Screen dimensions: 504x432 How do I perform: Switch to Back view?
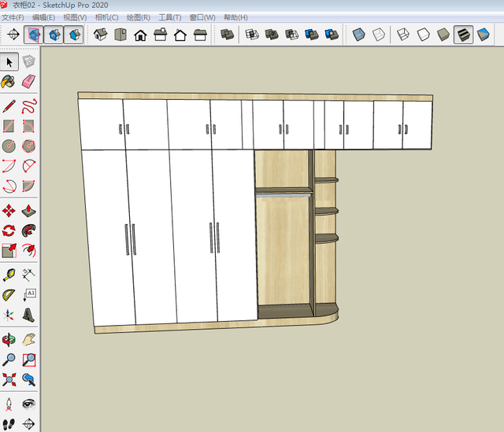pyautogui.click(x=180, y=35)
